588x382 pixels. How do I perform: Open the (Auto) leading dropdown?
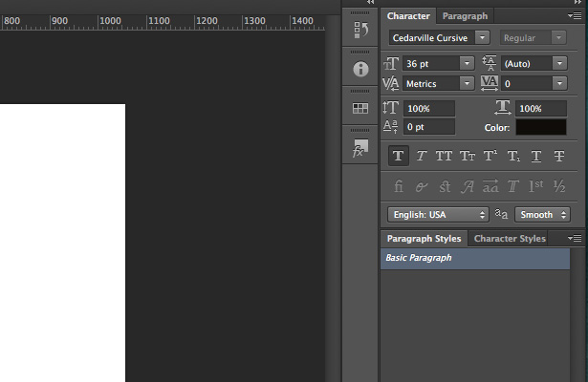559,63
